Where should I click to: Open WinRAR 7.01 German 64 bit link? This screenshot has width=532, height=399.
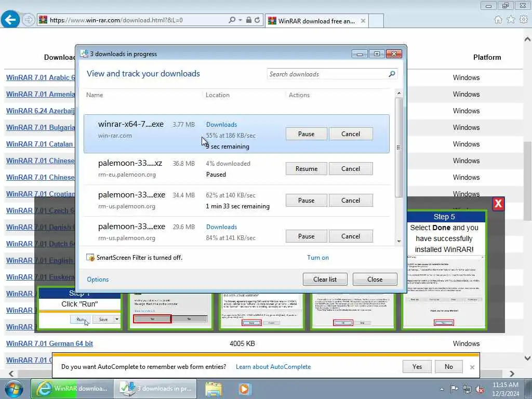[x=49, y=343]
